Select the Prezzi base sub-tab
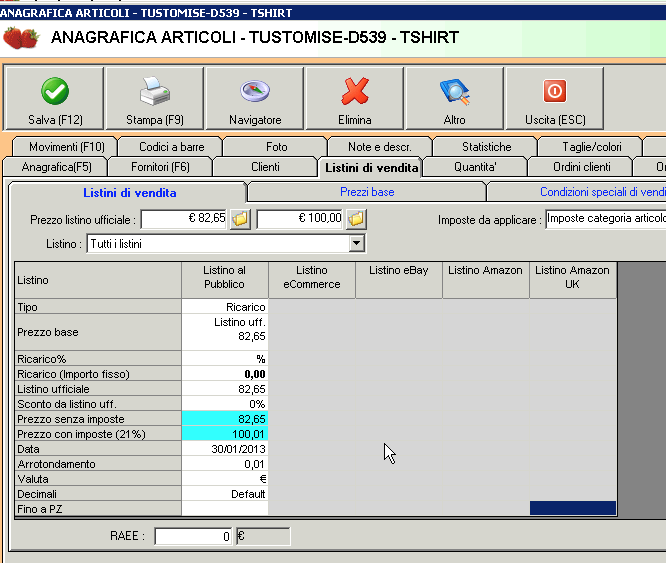 click(366, 190)
